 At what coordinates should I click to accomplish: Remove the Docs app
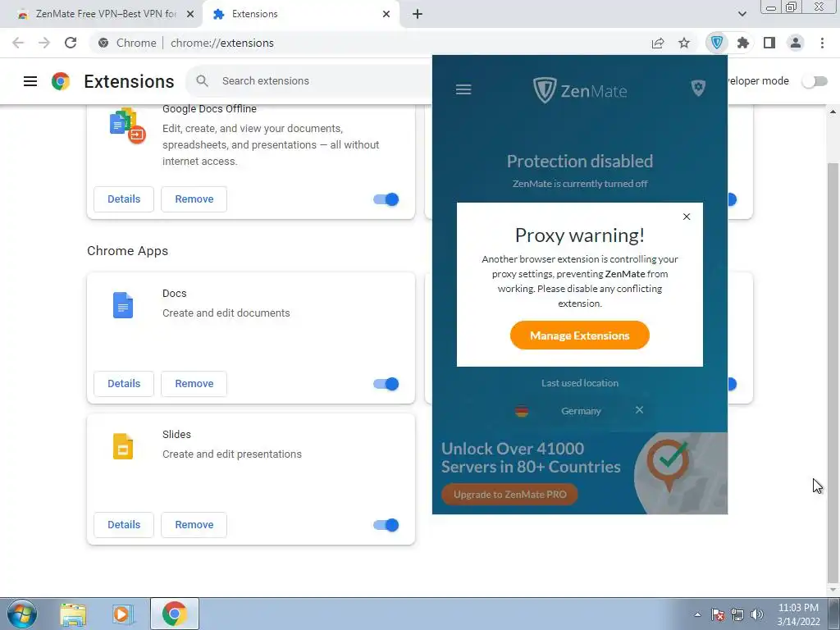[x=194, y=384]
